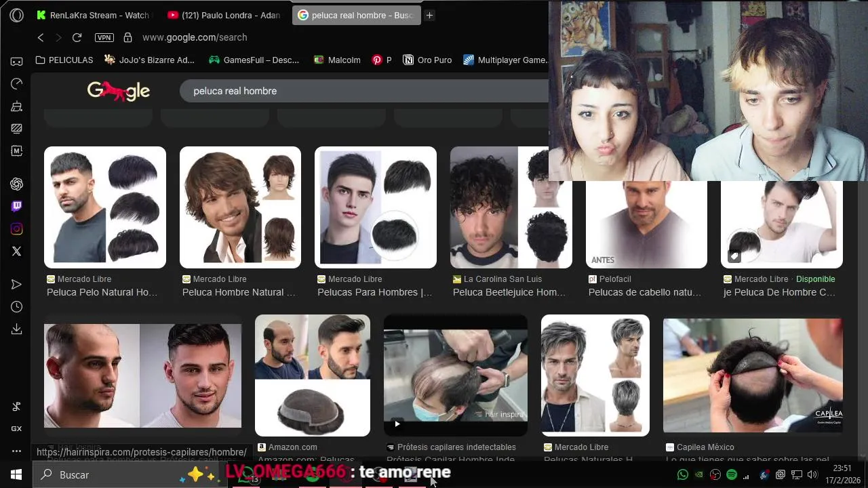Open Oro Puro bookmark

(427, 60)
